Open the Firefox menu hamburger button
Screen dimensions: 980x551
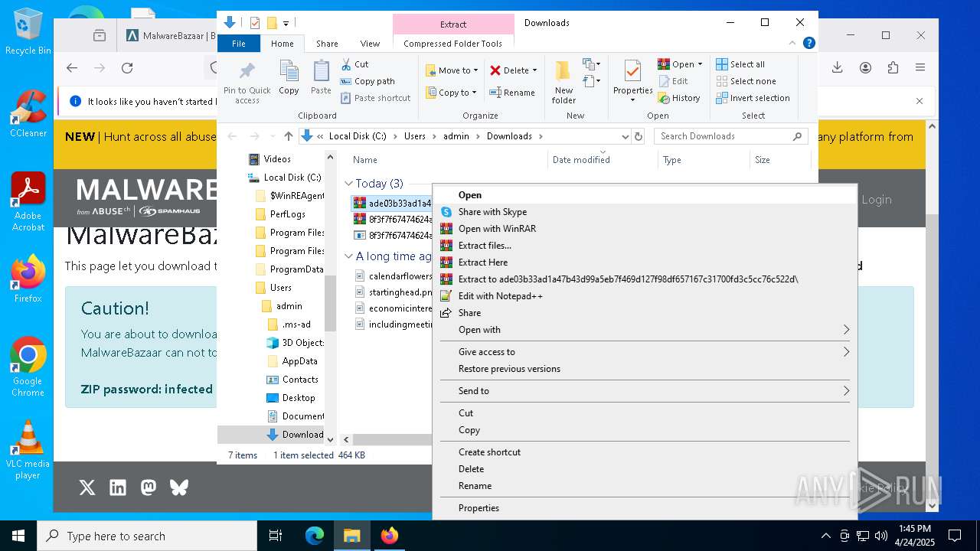point(920,67)
